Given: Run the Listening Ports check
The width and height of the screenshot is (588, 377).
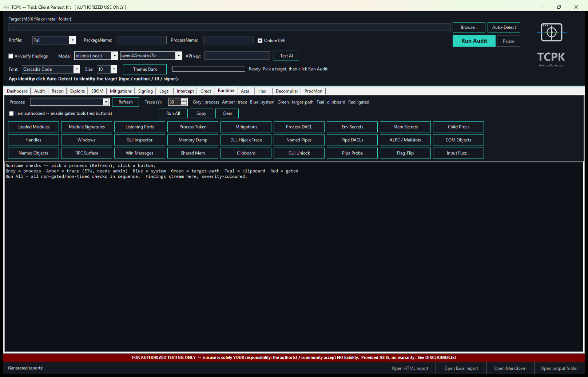Looking at the screenshot, I should [x=140, y=127].
